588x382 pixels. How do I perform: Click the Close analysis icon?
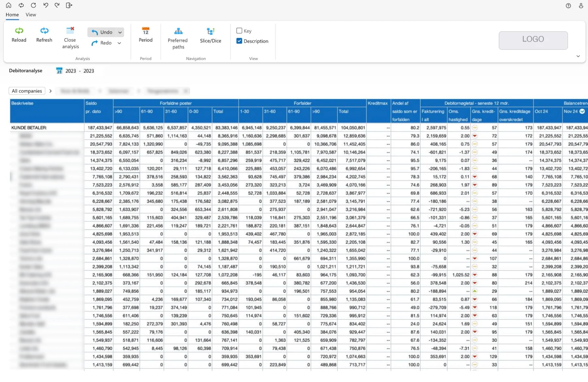[x=70, y=31]
